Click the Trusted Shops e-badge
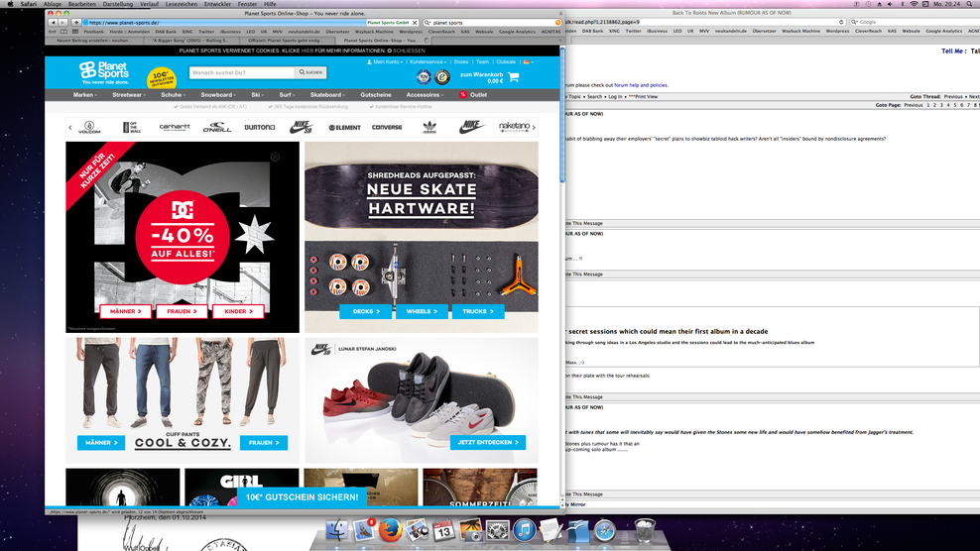Viewport: 980px width, 551px height. click(442, 77)
